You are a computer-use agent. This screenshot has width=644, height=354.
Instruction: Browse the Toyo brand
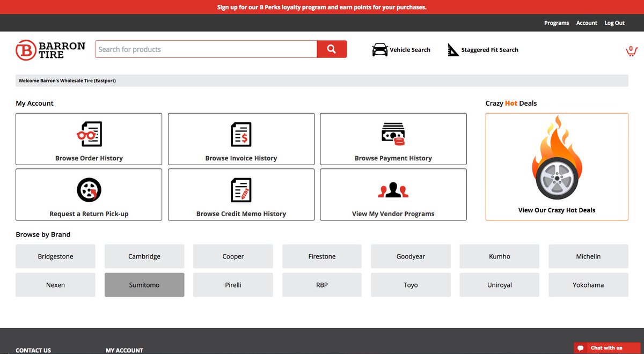(411, 285)
